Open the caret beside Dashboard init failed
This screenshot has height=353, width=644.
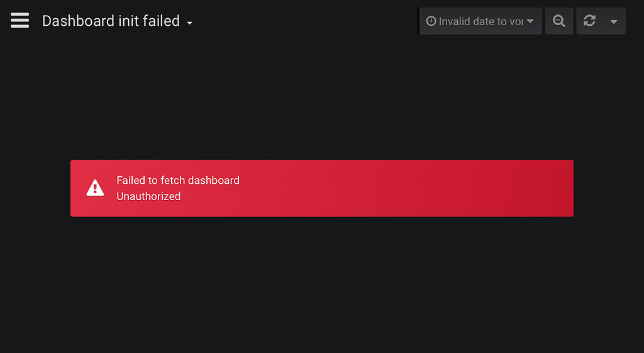[x=189, y=23]
